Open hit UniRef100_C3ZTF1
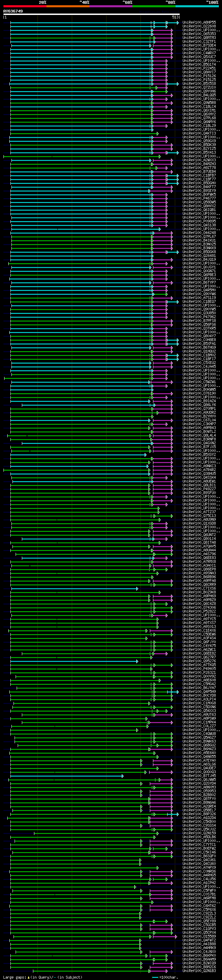 pyautogui.click(x=199, y=41)
